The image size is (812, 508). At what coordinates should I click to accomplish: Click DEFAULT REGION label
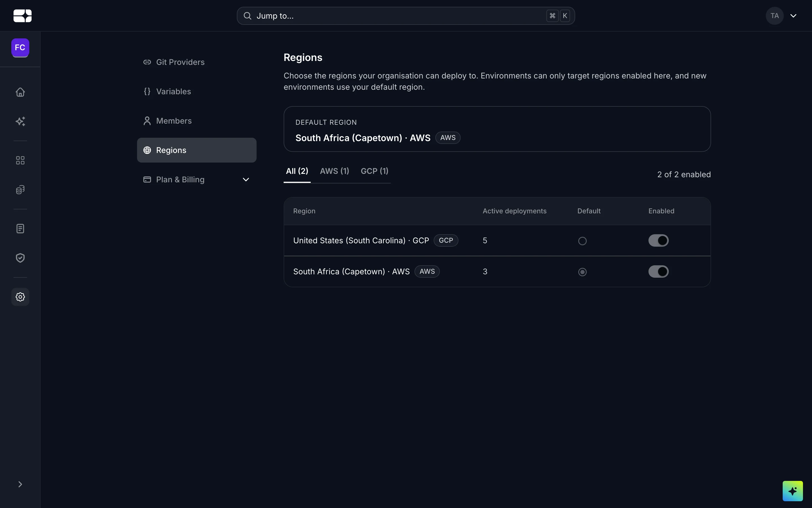pyautogui.click(x=326, y=122)
